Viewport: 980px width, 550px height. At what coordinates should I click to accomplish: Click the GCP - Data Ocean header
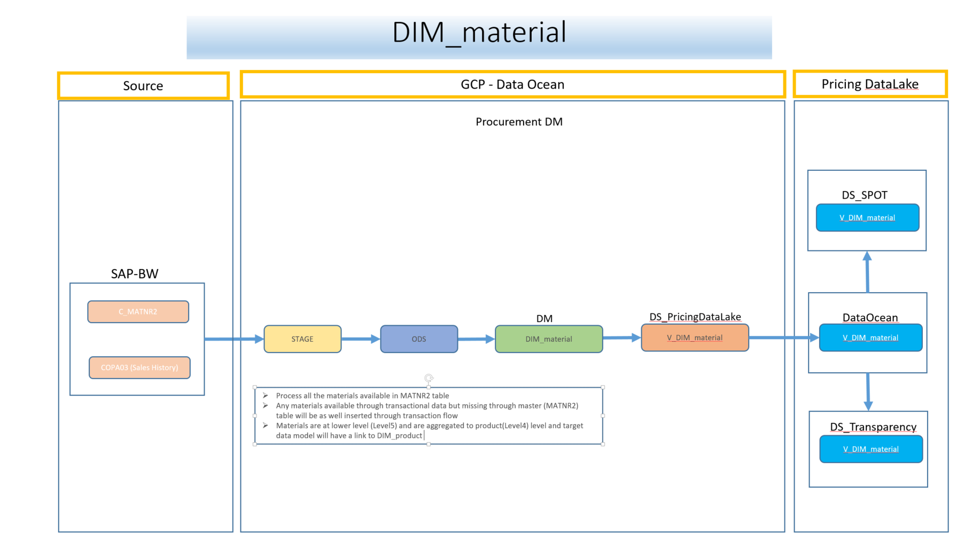[512, 84]
